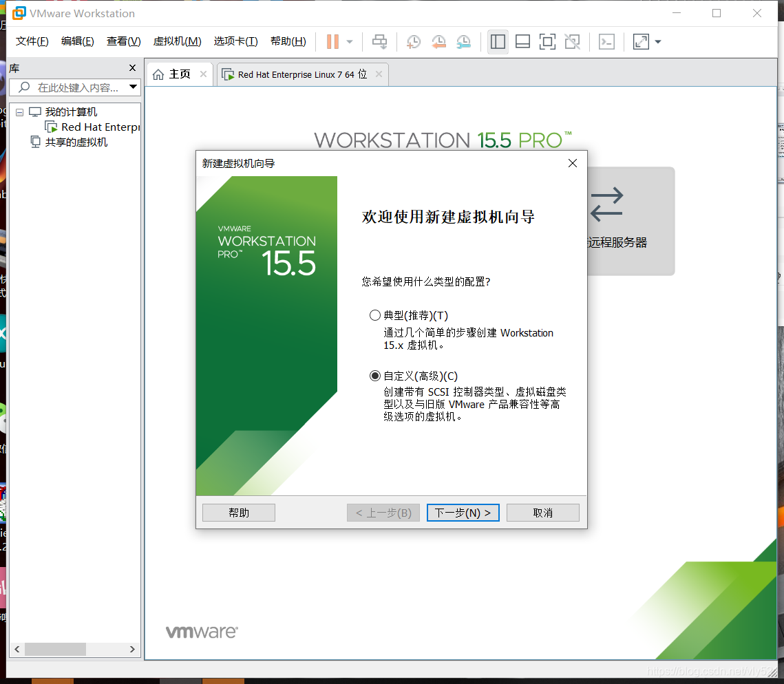Click the stretch guest display icon
This screenshot has height=684, width=784.
click(x=641, y=41)
